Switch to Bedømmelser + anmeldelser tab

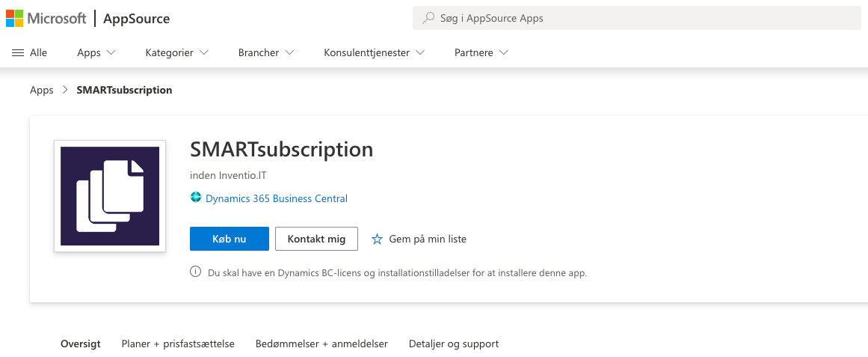click(x=321, y=344)
